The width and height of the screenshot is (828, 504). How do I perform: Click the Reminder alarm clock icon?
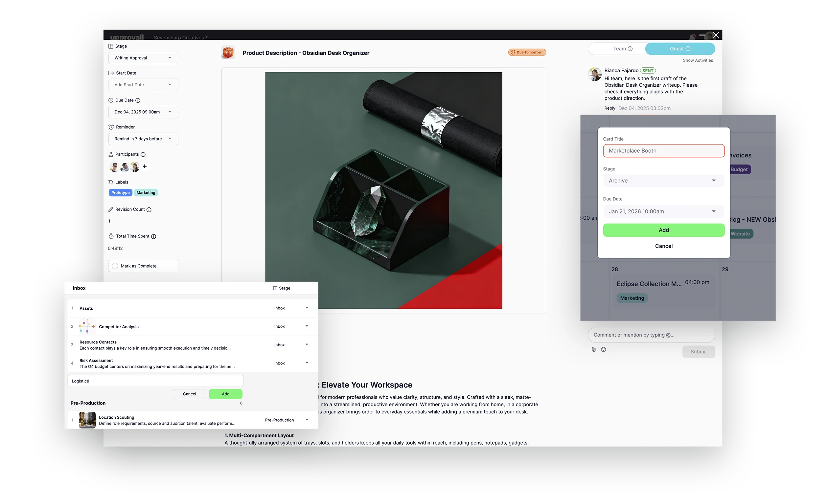[x=111, y=127]
